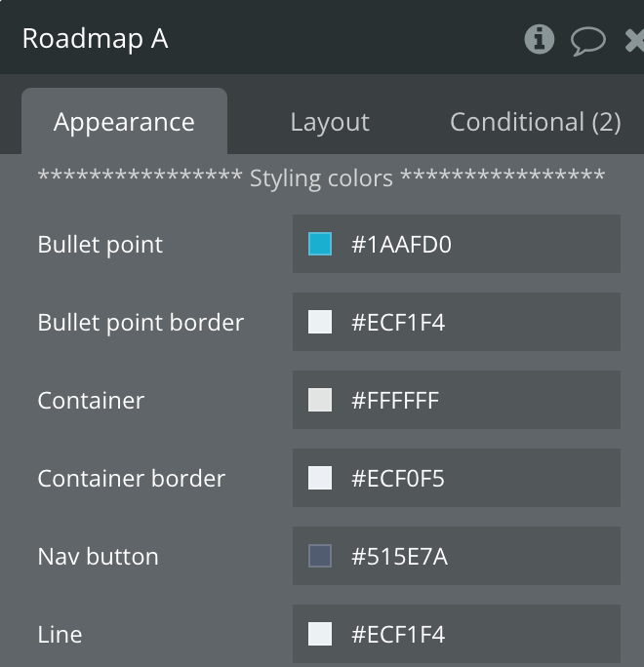Click the Container border color swatch
Image resolution: width=644 pixels, height=667 pixels.
coord(320,478)
